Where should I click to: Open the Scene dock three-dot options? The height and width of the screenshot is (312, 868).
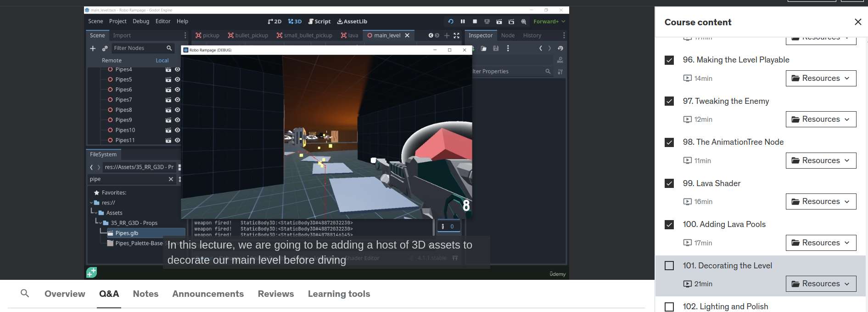tap(185, 35)
